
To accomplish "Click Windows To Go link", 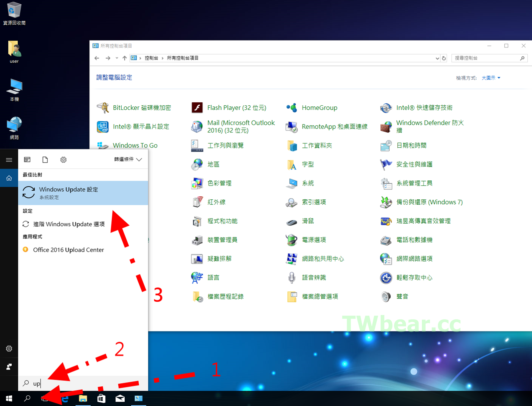I will (135, 146).
